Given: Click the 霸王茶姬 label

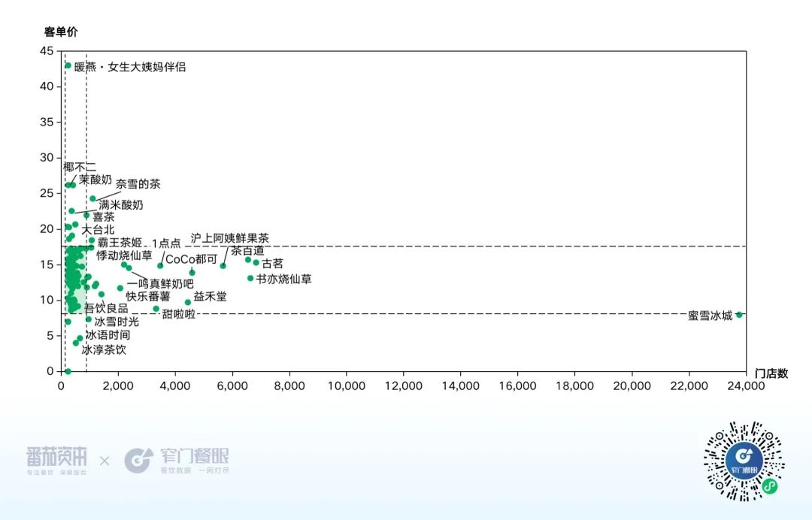Looking at the screenshot, I should coord(120,242).
